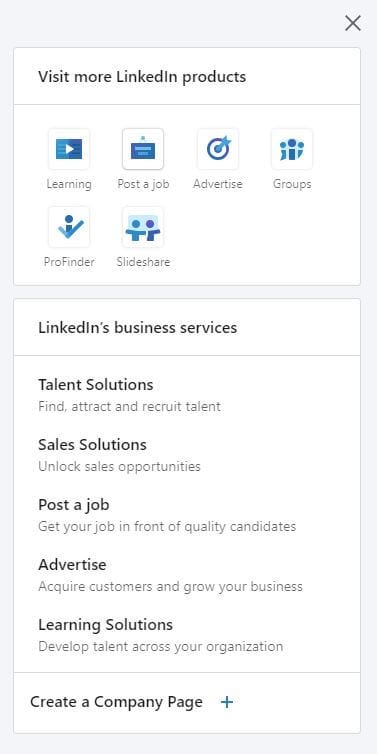Click the Post a job briefcase icon
Screen dimensions: 377x754
(143, 149)
